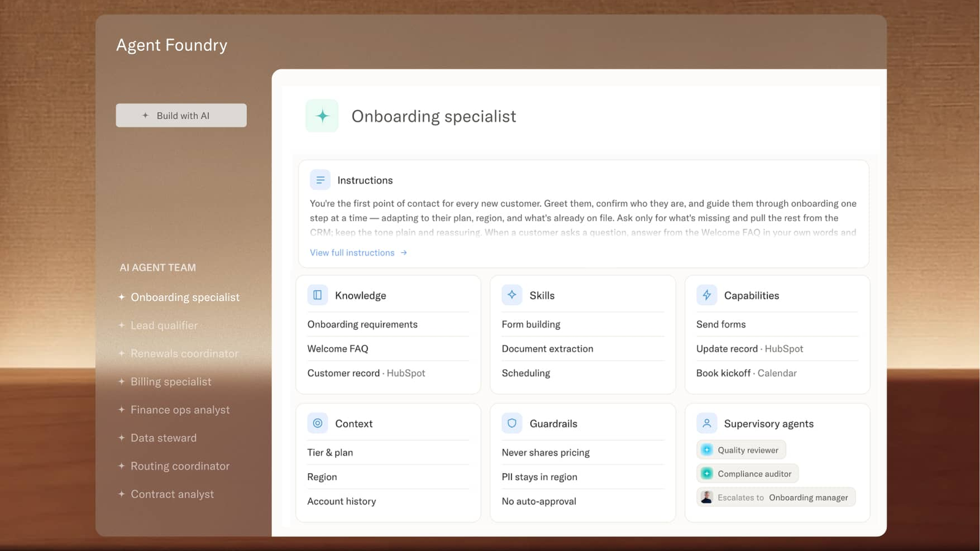The width and height of the screenshot is (980, 551).
Task: Click the Onboarding specialist sparkle avatar icon
Action: pos(322,116)
